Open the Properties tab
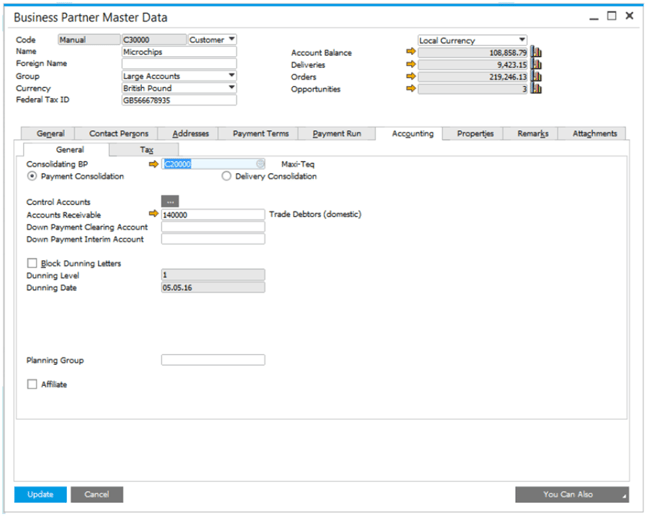 pyautogui.click(x=475, y=133)
